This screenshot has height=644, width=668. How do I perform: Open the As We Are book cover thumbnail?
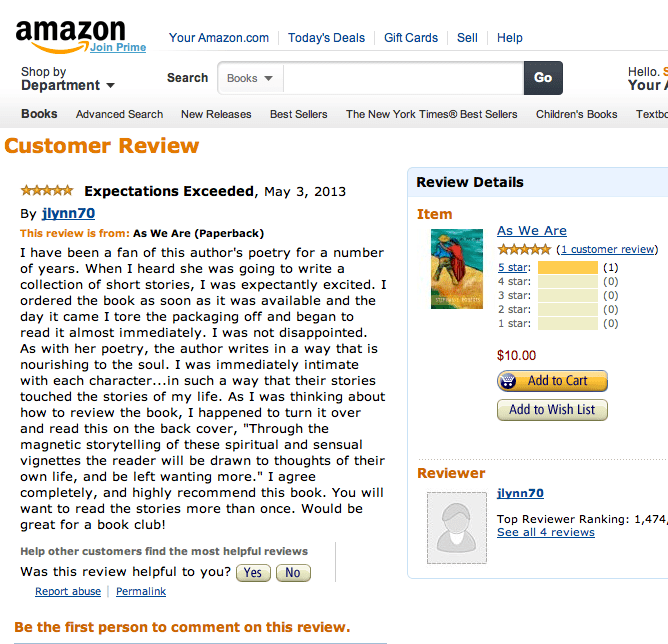(x=456, y=268)
